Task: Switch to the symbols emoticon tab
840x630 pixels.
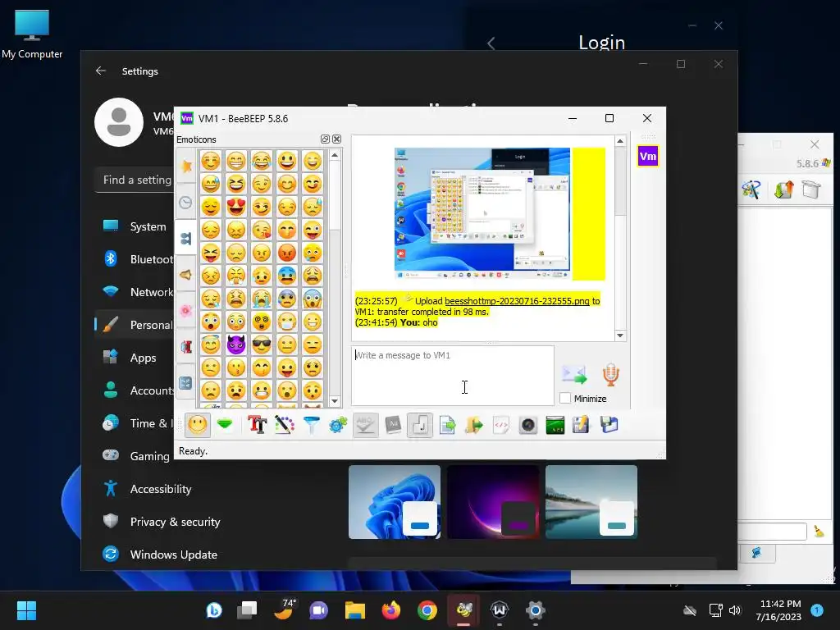Action: [x=186, y=382]
